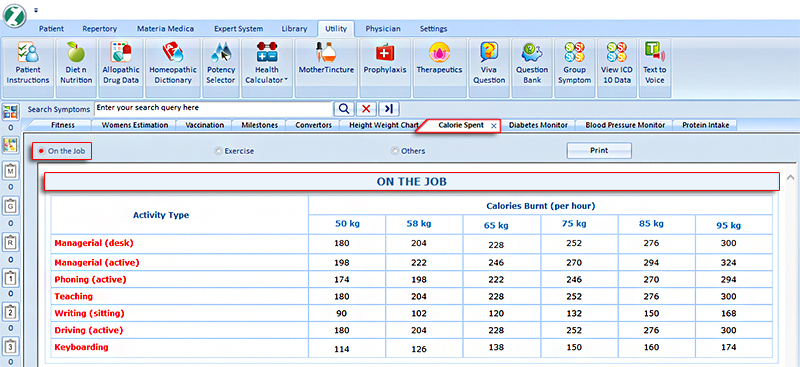Click the Search Symptoms input field
Screen dimensions: 800x367
coord(214,109)
